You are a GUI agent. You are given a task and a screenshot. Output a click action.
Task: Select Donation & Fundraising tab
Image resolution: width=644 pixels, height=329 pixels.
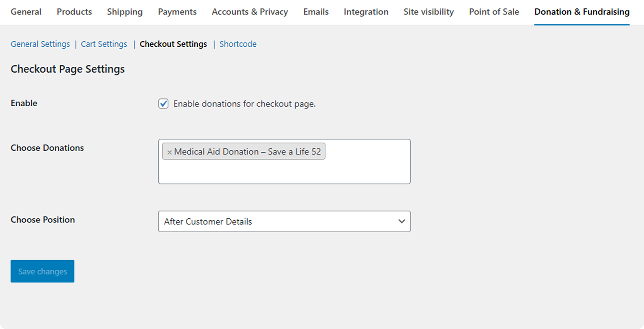582,12
